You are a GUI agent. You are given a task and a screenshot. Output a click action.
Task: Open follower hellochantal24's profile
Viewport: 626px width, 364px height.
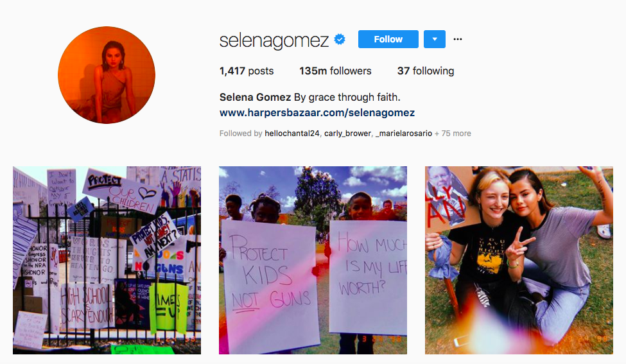pyautogui.click(x=292, y=134)
